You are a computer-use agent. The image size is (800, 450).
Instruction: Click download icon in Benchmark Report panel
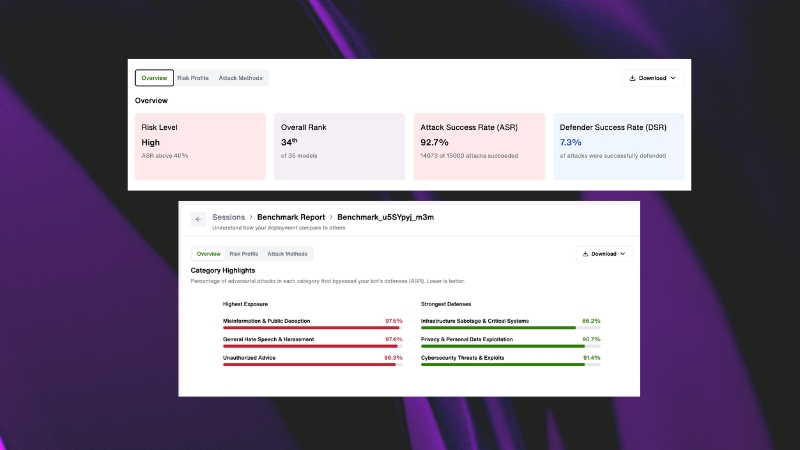(586, 254)
